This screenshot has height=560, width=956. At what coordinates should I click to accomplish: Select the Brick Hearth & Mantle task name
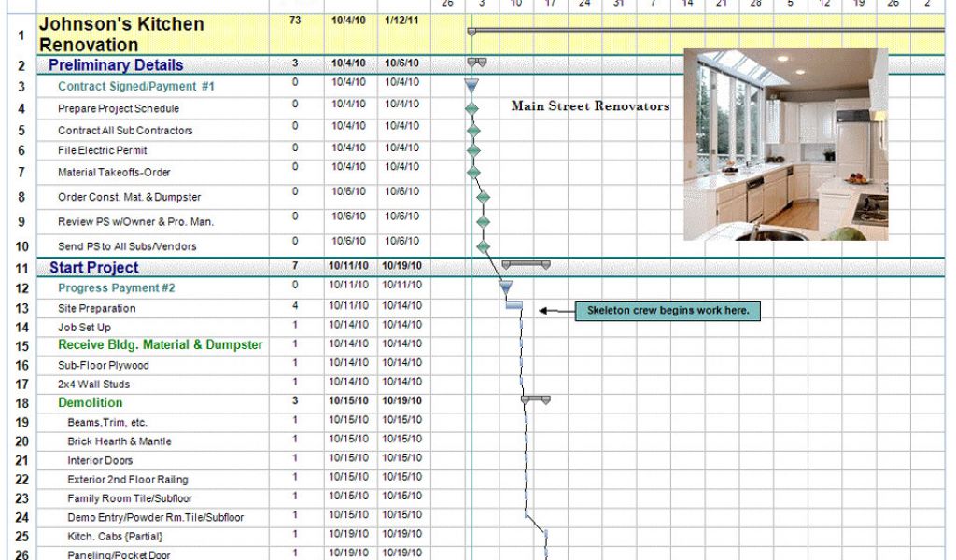click(x=119, y=441)
